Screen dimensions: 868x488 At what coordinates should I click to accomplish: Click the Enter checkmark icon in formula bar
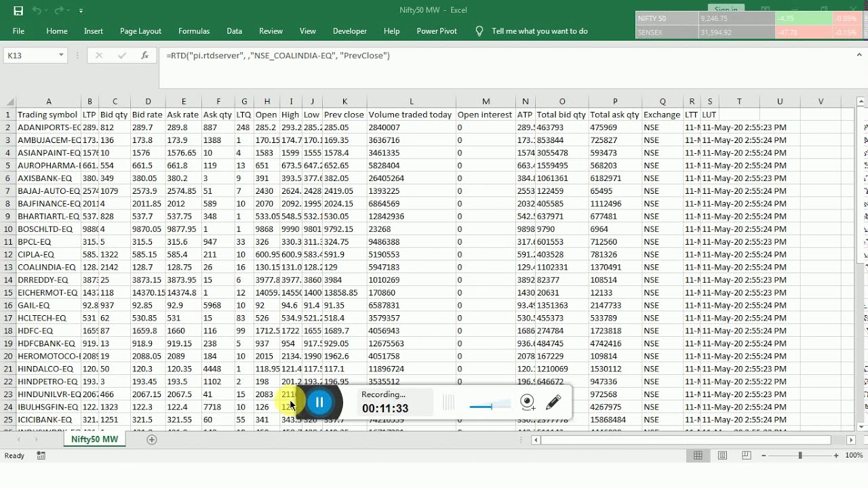click(122, 56)
